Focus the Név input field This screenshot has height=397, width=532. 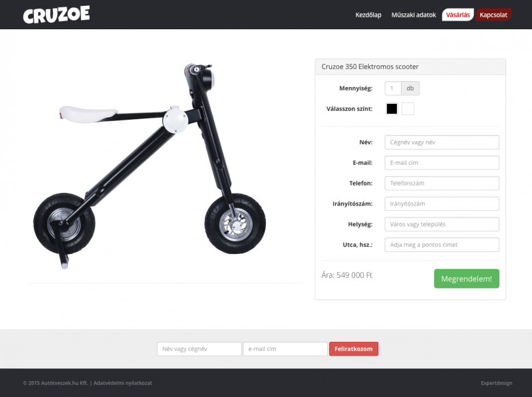tap(442, 142)
